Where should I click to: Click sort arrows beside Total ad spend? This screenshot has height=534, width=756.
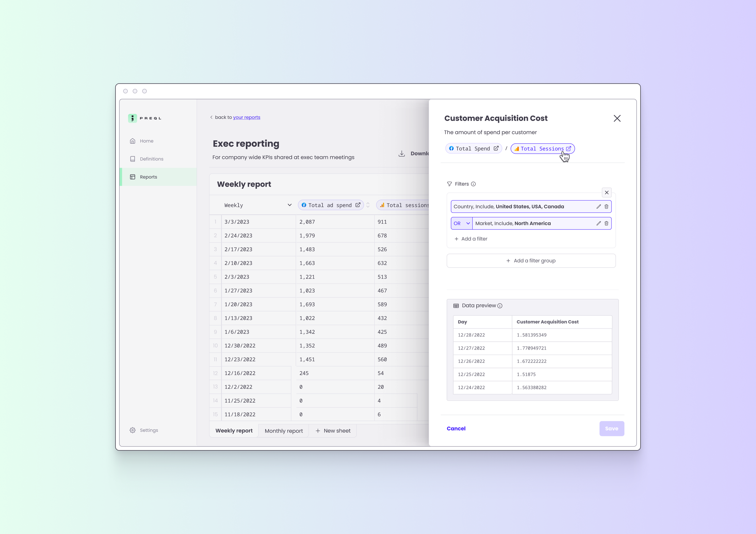pos(368,205)
